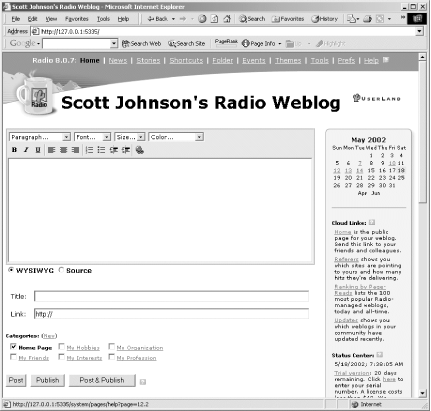Open the Stories link in Radio navigation
This screenshot has width=431, height=411.
148,60
